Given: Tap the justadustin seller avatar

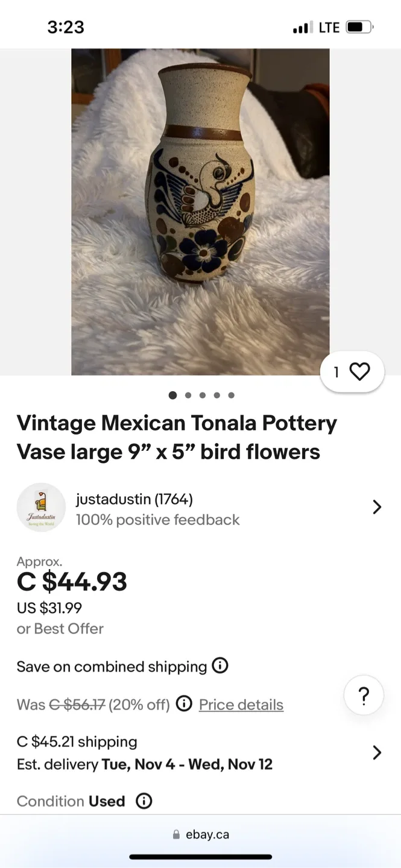Looking at the screenshot, I should (x=41, y=507).
